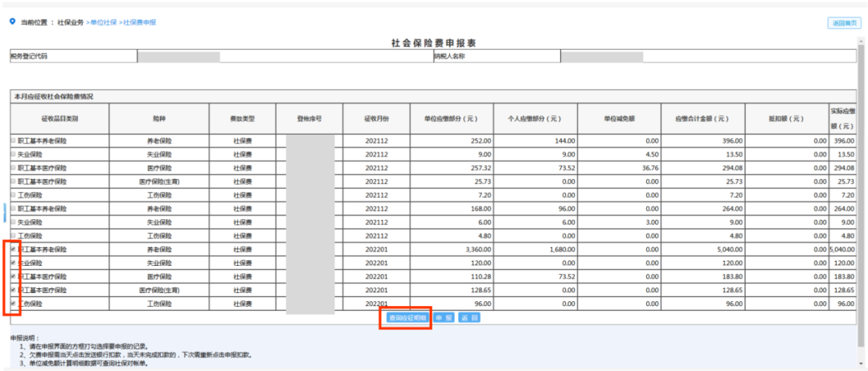Click the 登帐序号 column header

point(309,118)
